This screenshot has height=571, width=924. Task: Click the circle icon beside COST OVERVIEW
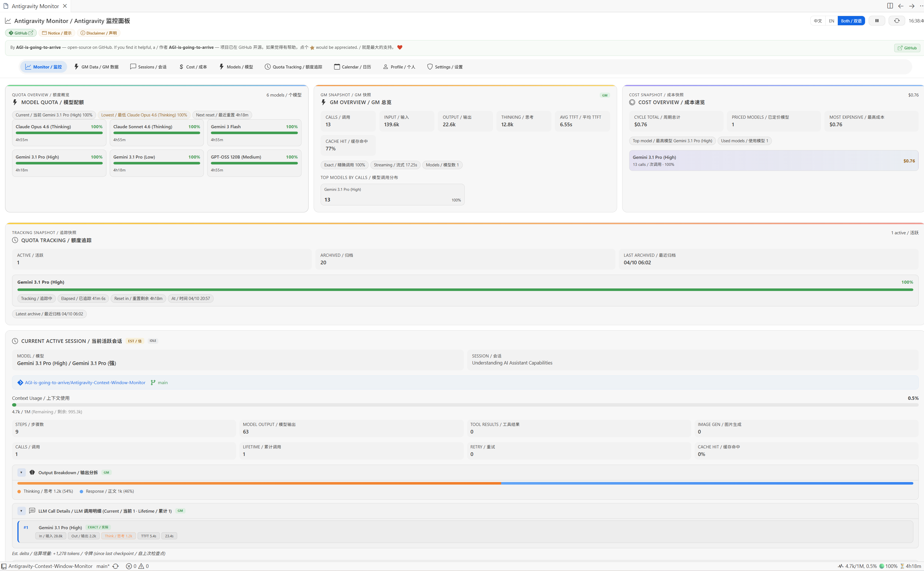click(x=632, y=102)
